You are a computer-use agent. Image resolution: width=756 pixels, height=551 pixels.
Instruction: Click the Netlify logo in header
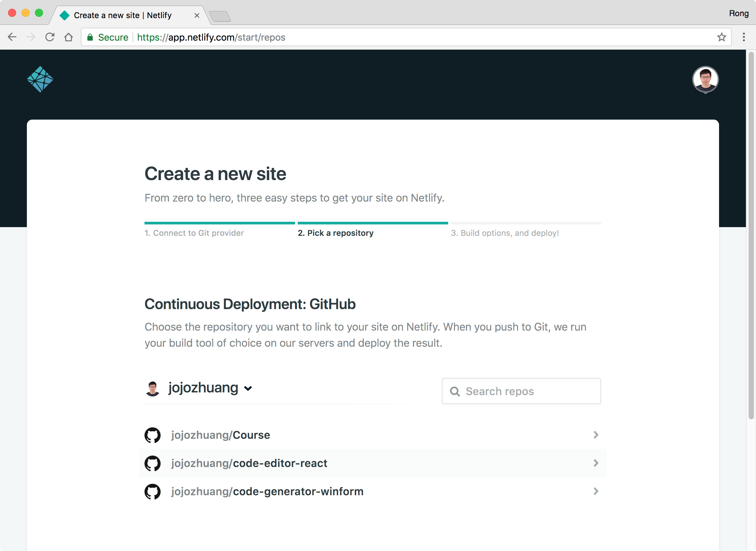(40, 79)
